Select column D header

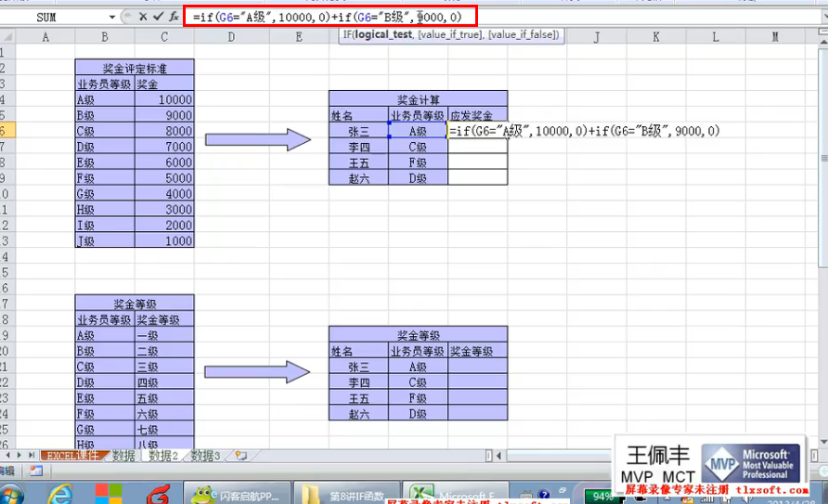pos(231,36)
